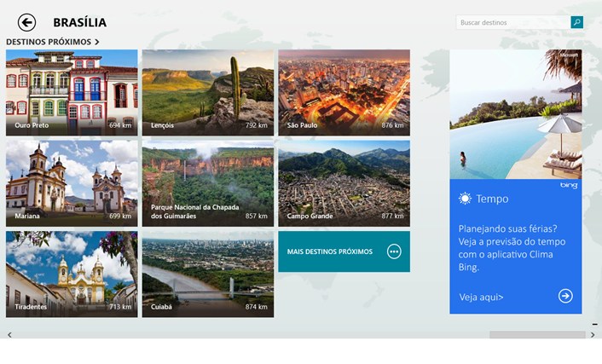Select the Campo Grande destination tile
This screenshot has width=602, height=364.
coord(344,182)
